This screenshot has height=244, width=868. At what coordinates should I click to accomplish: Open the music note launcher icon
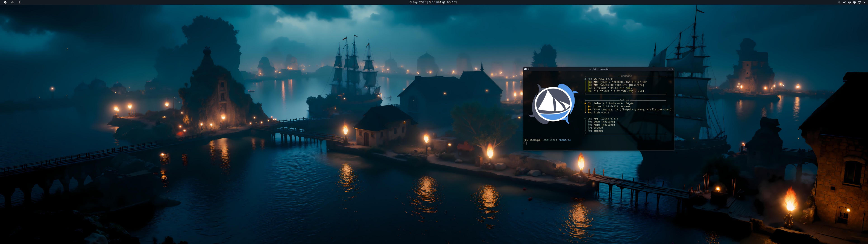pyautogui.click(x=19, y=2)
